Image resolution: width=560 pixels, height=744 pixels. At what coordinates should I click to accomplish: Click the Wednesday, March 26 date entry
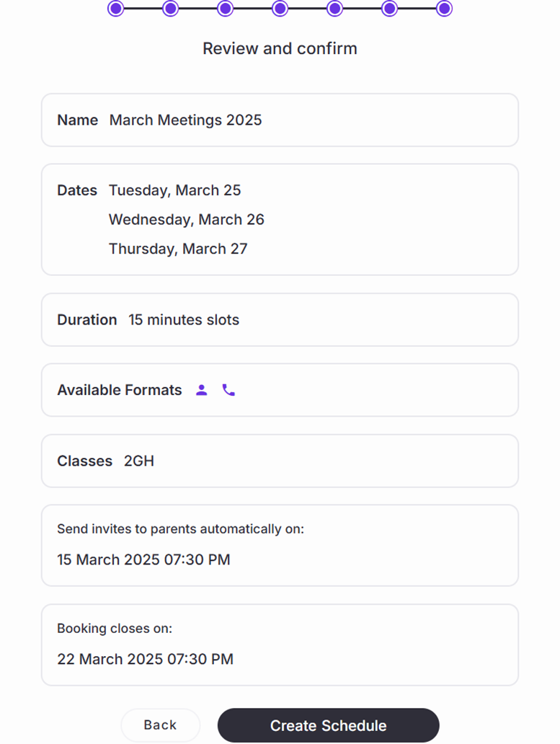[186, 219]
